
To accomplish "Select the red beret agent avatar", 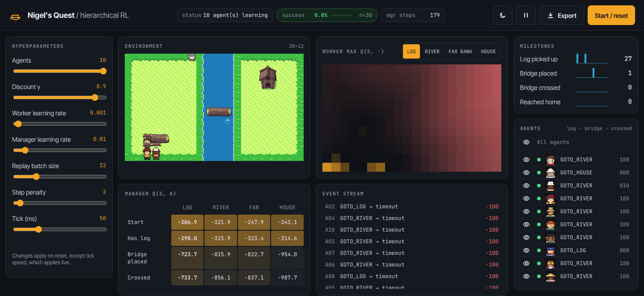I will tap(551, 199).
